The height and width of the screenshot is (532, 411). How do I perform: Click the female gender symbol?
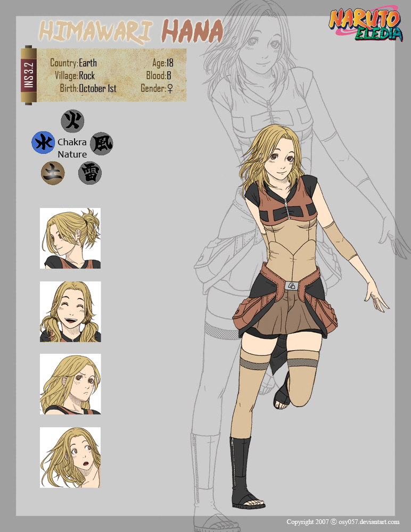tap(170, 89)
